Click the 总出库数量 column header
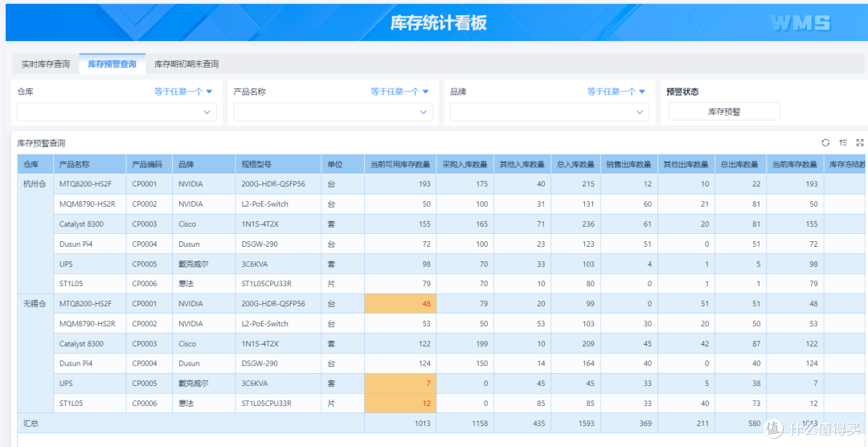The image size is (868, 447). pyautogui.click(x=741, y=165)
